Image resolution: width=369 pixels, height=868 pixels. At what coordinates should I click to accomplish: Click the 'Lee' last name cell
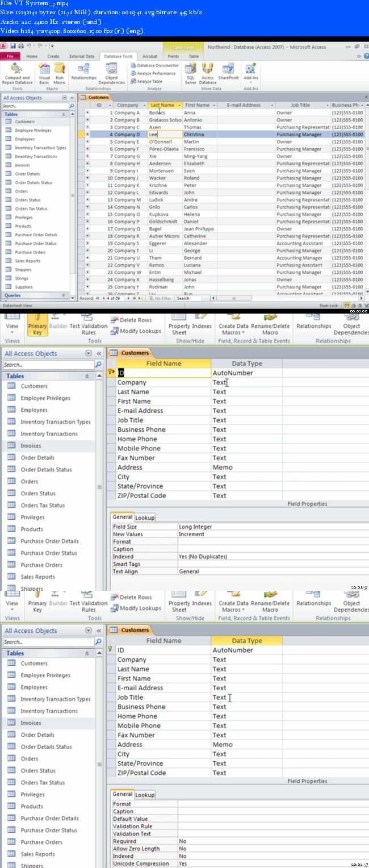[165, 135]
